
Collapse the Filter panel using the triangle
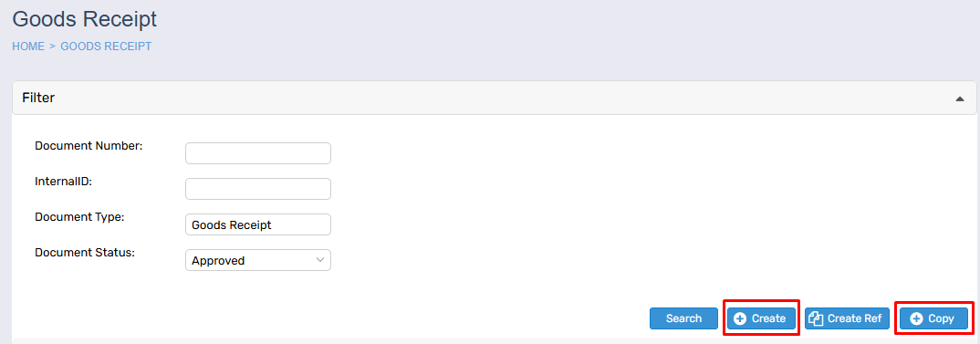[959, 99]
